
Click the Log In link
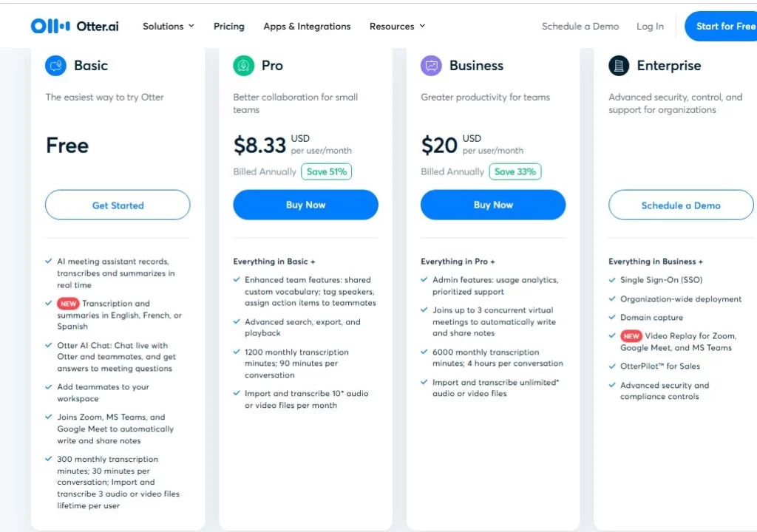pyautogui.click(x=650, y=26)
